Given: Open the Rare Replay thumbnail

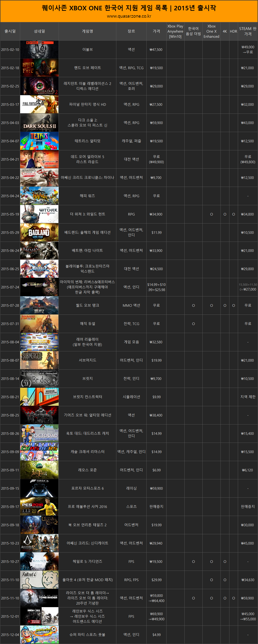Looking at the screenshot, I should click(39, 342).
